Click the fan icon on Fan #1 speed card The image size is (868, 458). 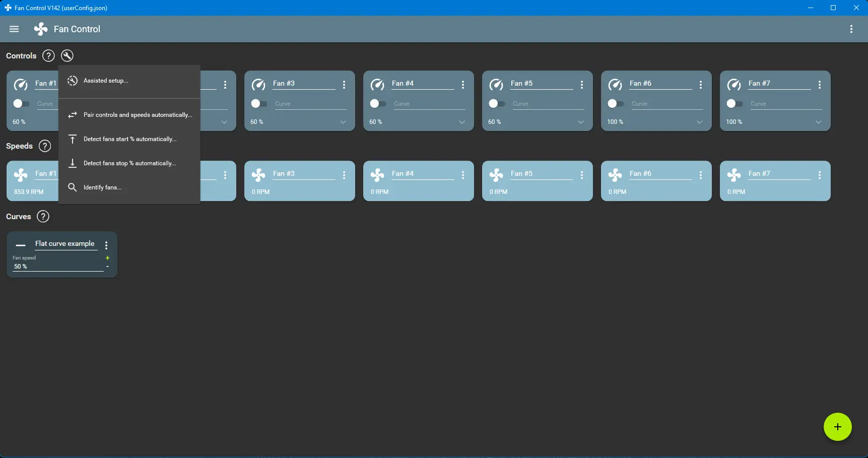coord(21,175)
